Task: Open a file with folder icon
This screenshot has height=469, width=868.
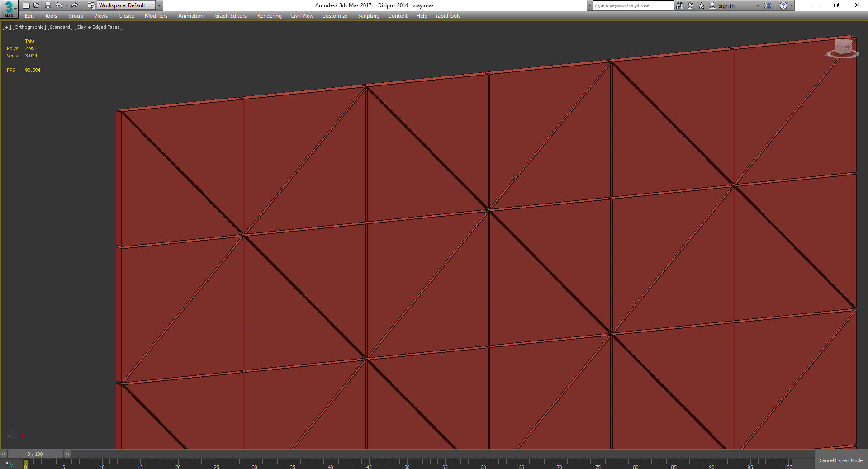Action: coord(37,5)
